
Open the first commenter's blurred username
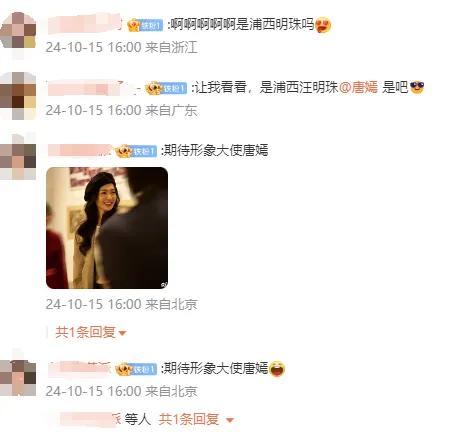click(85, 24)
